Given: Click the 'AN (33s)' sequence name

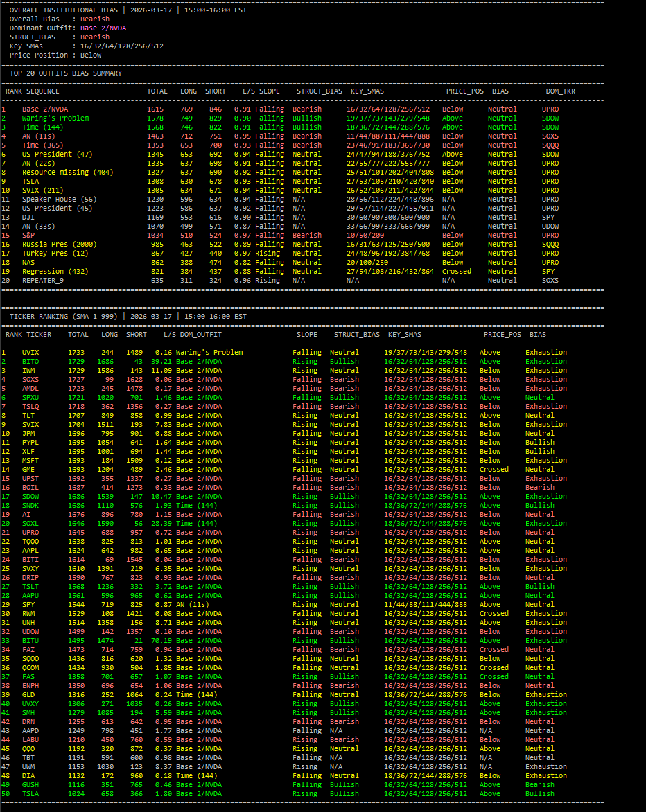Looking at the screenshot, I should click(x=39, y=227).
